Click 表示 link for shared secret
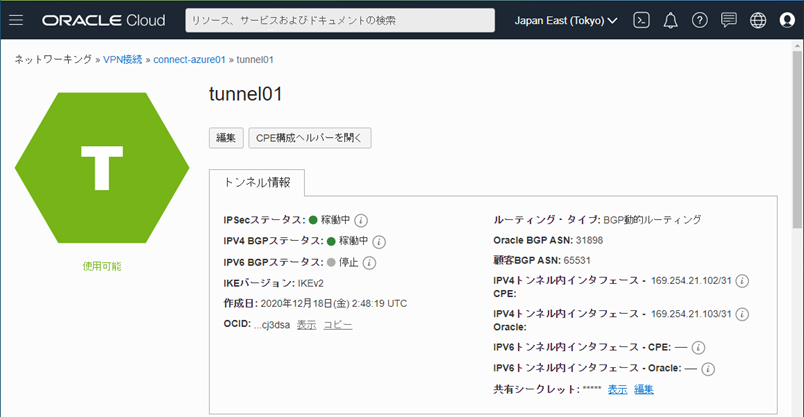 point(617,389)
